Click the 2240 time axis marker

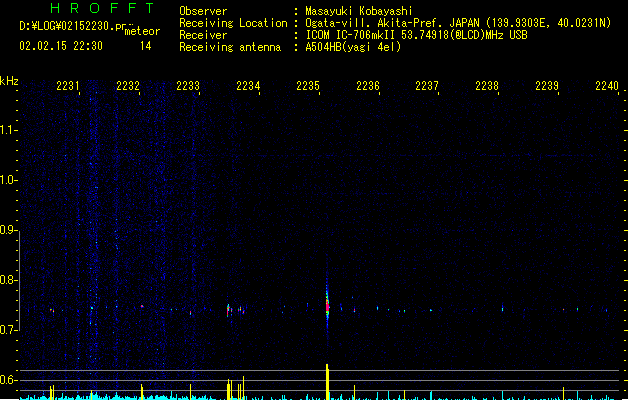tap(607, 85)
